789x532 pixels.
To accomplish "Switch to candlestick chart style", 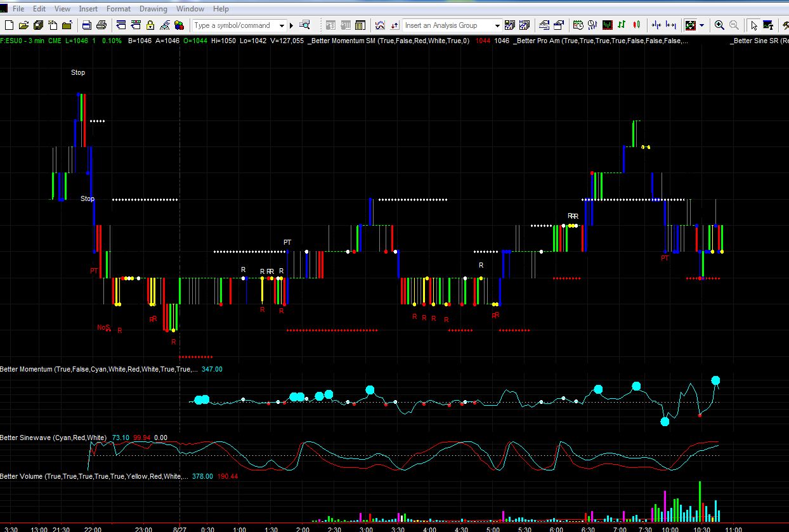I will tap(636, 25).
